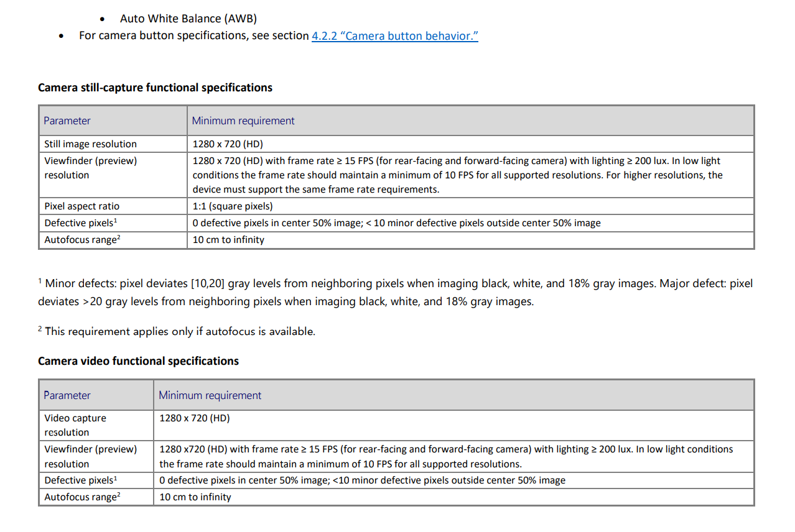Click the Camera video functional specifications heading

[138, 361]
